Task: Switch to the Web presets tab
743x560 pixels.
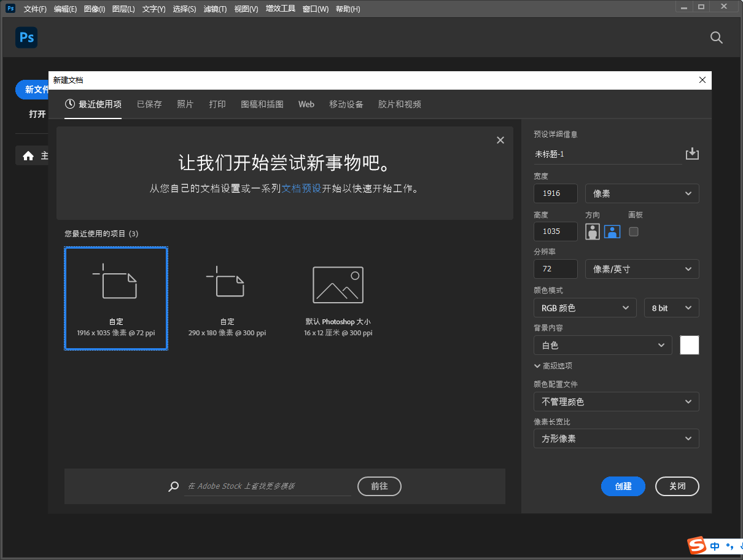Action: coord(306,104)
